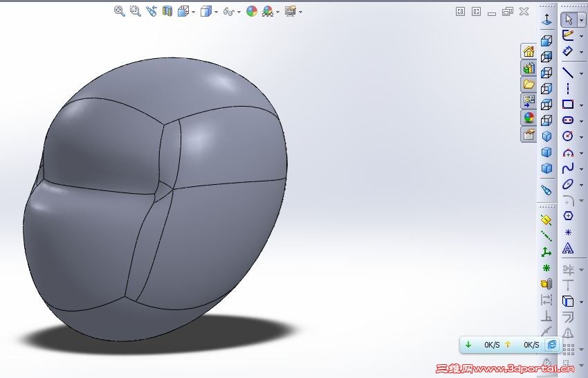Toggle the Section View tool

tap(167, 11)
